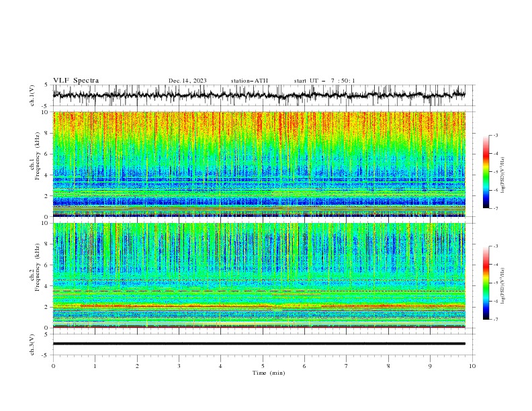Click the thick black ch.3 voltage trace
Viewport: 532px width, 411px height.
click(259, 344)
